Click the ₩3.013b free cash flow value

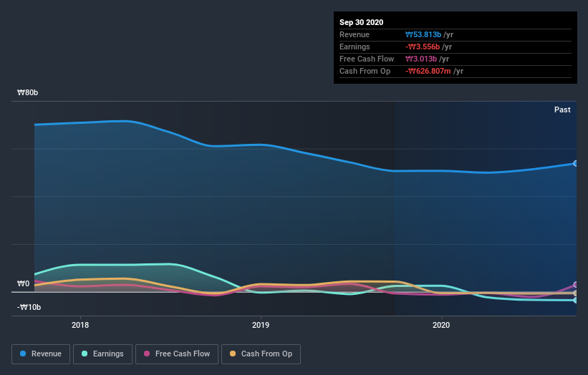click(420, 59)
